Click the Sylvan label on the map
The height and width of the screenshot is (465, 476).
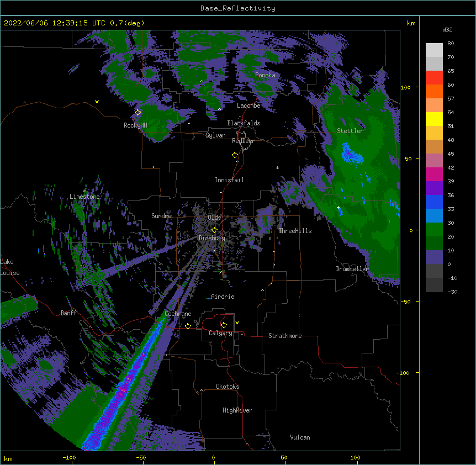(215, 135)
